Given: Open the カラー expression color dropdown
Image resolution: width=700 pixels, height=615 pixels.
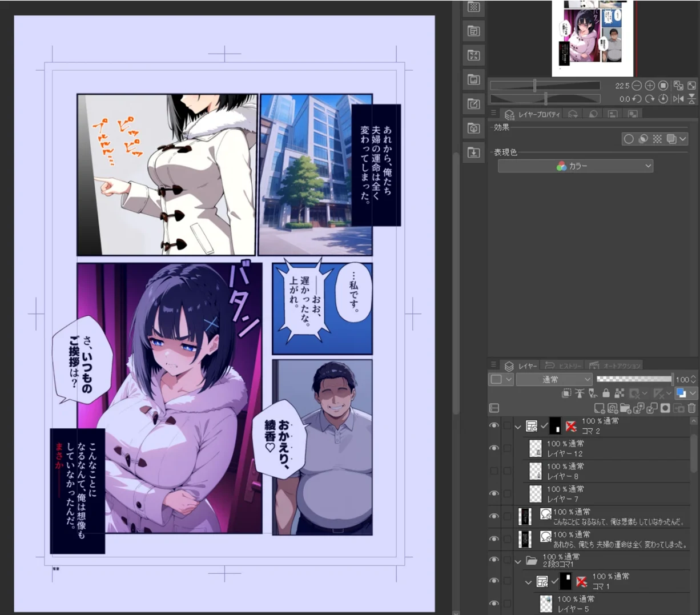Looking at the screenshot, I should point(576,166).
